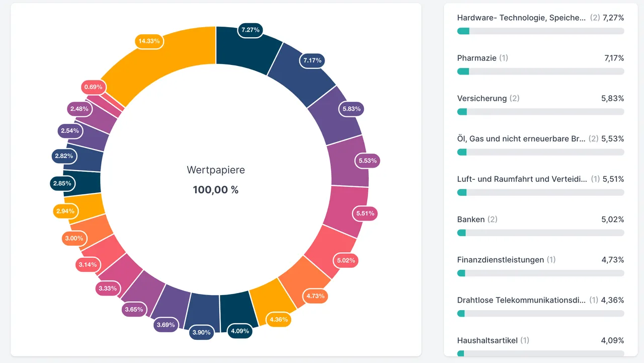Click the 0.69% chart label
This screenshot has width=644, height=363.
pyautogui.click(x=94, y=87)
